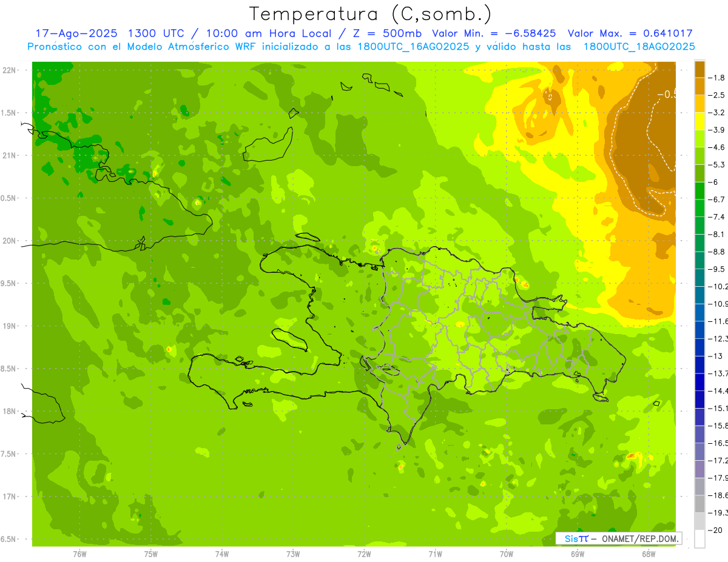728x562 pixels.
Task: Click legend swatch between -1.8 and -2.5
Action: click(699, 86)
